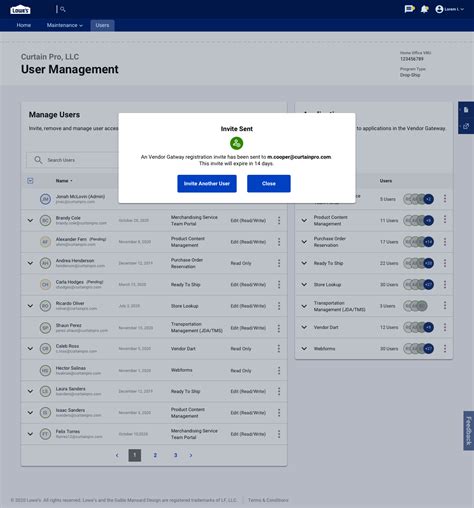Screen dimensions: 474x508
Task: Open options for Vendor Dart application
Action: pos(445,327)
